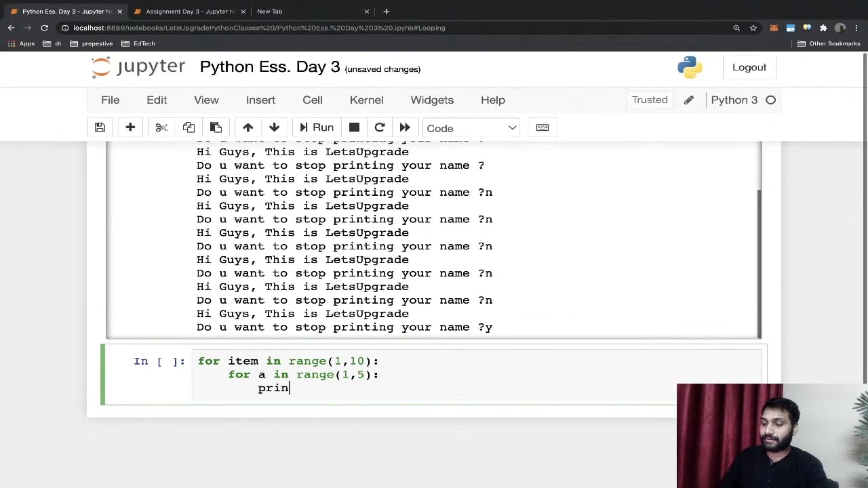
Task: Open the Help menu
Action: (493, 100)
